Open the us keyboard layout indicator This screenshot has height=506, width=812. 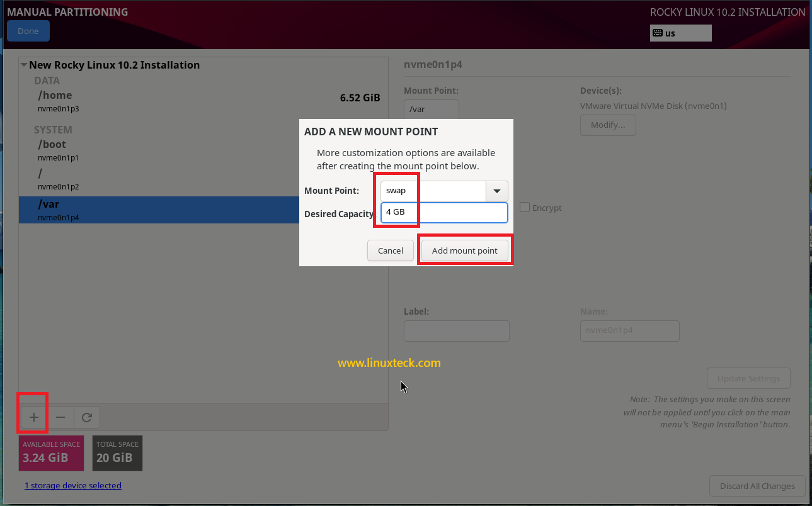click(680, 33)
